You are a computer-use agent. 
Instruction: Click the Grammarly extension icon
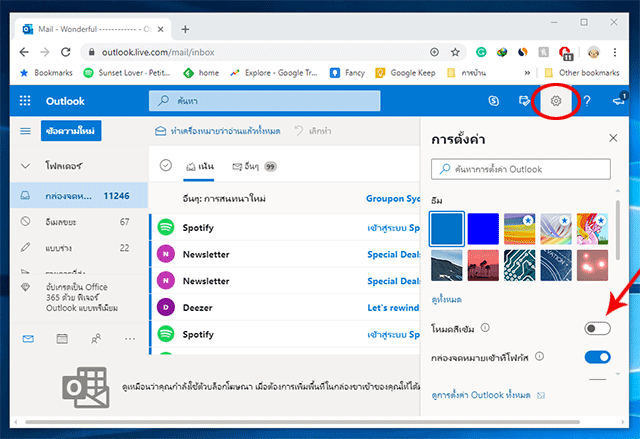(481, 52)
